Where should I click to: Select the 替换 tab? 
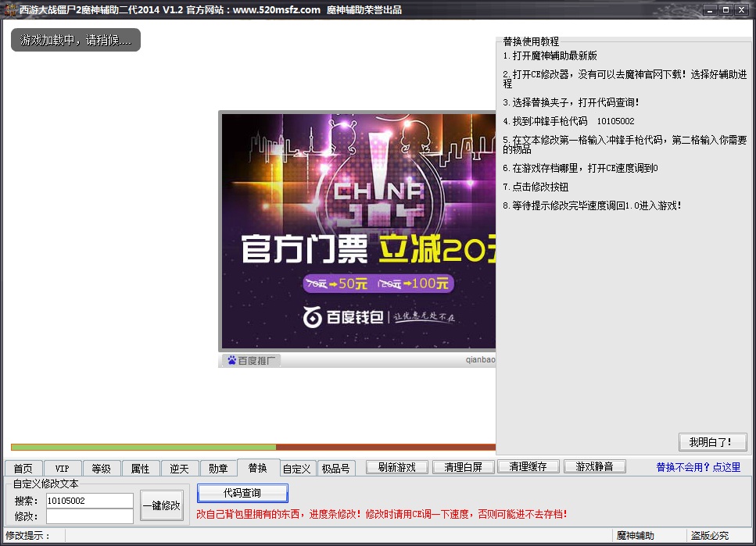[x=258, y=467]
